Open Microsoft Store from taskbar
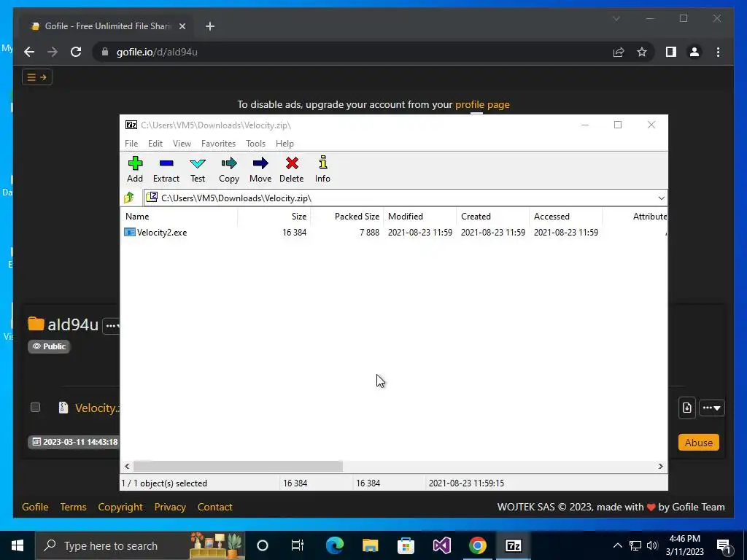 (406, 545)
